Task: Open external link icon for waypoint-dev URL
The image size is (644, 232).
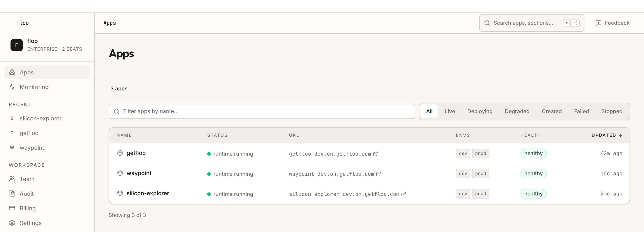Action: (x=379, y=174)
